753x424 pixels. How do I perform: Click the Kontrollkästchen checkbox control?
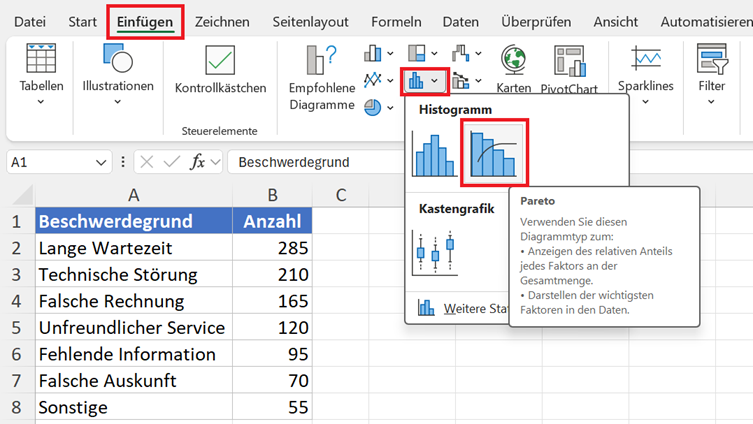click(220, 70)
